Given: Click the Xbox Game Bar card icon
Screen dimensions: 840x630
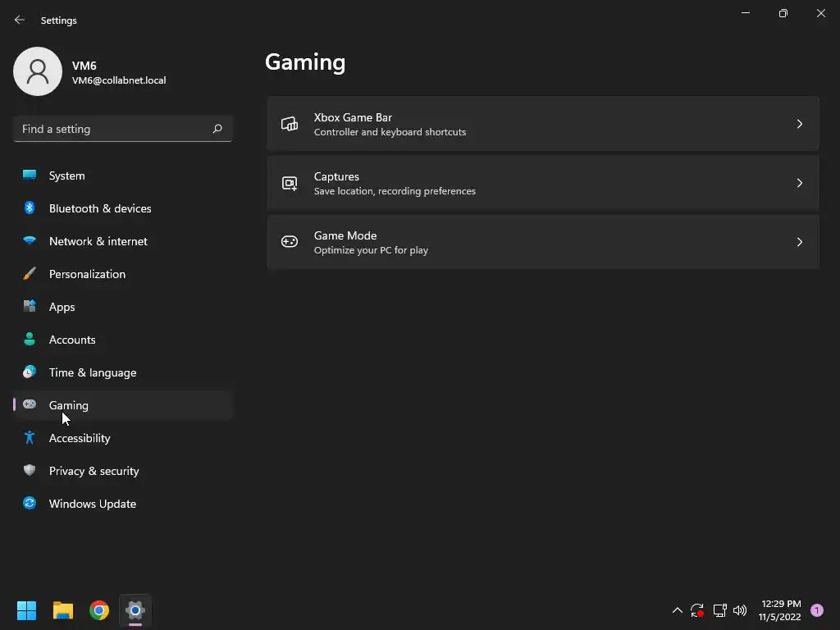Looking at the screenshot, I should pyautogui.click(x=290, y=124).
